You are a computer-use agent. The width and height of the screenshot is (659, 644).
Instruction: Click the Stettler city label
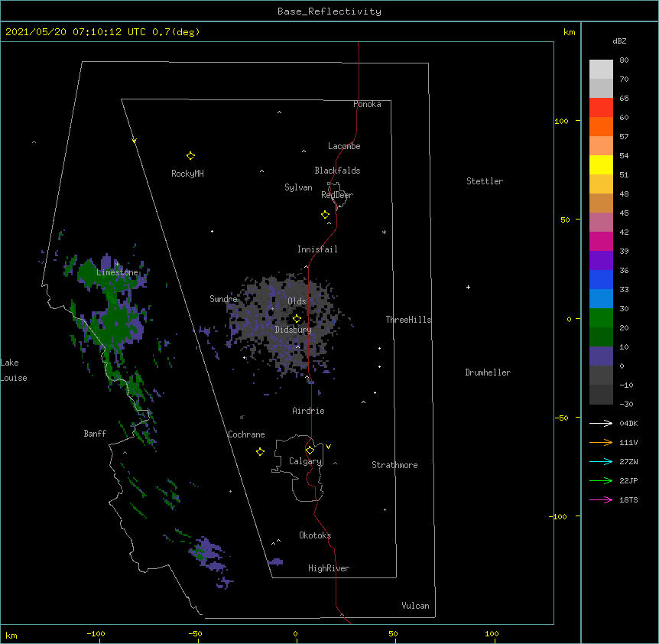pos(485,181)
